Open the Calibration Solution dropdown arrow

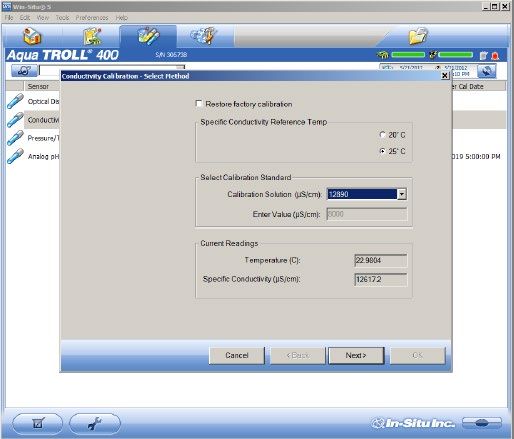click(402, 194)
